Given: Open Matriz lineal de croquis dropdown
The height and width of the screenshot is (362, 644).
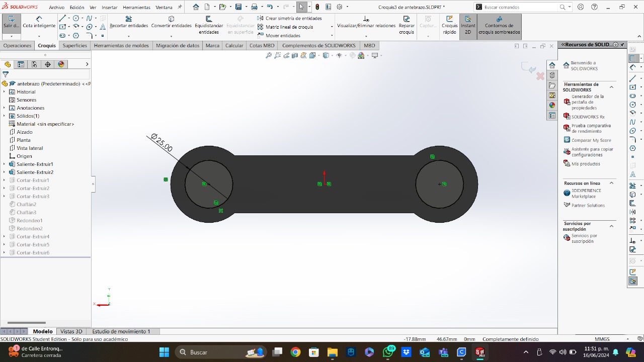Looking at the screenshot, I should 332,27.
